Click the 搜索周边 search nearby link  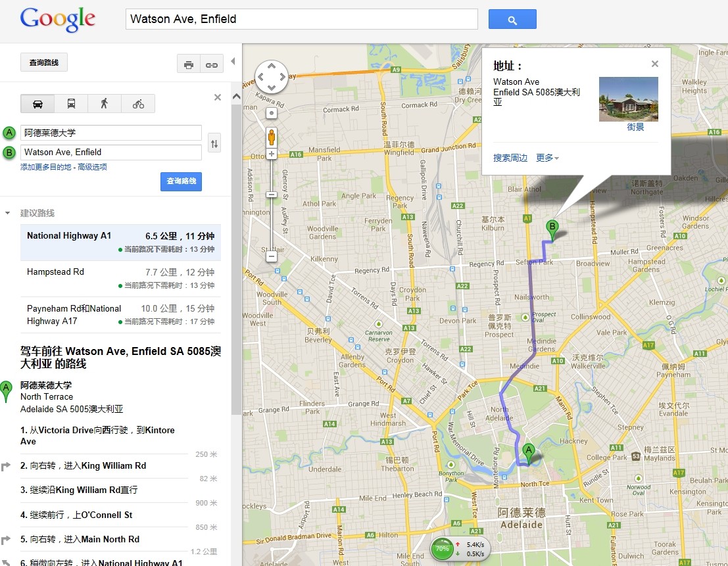click(x=510, y=158)
